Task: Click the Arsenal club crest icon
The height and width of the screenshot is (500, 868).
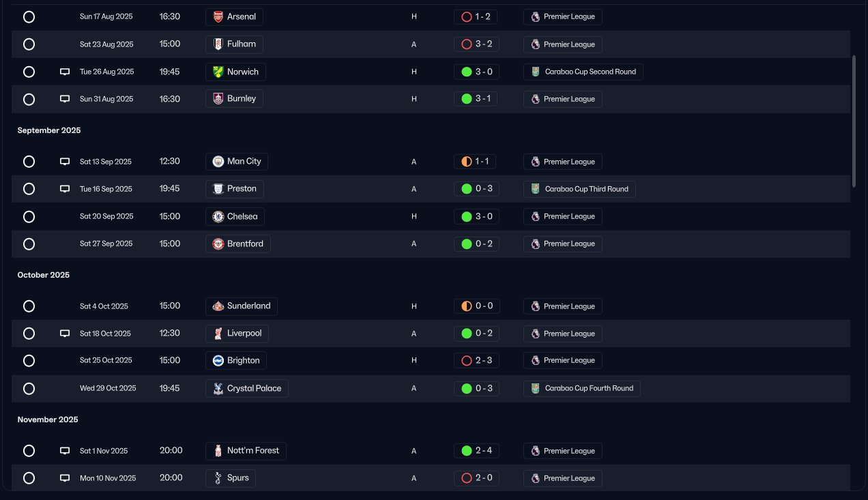Action: pyautogui.click(x=218, y=17)
